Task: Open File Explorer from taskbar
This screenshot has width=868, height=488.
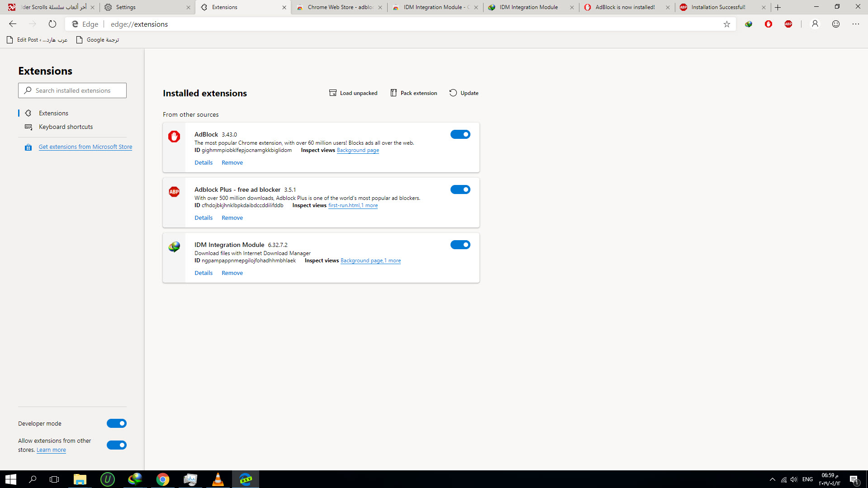Action: (80, 479)
